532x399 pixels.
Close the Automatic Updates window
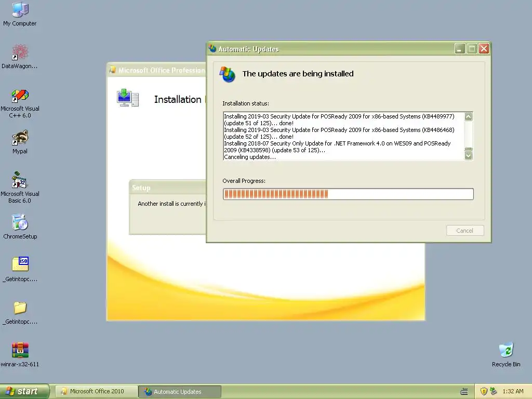coord(484,49)
